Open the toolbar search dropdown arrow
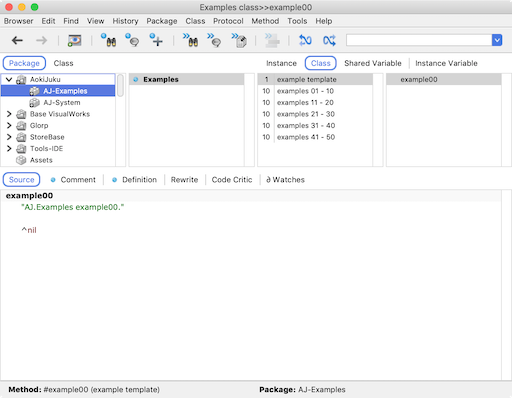Image resolution: width=512 pixels, height=398 pixels. pyautogui.click(x=497, y=40)
